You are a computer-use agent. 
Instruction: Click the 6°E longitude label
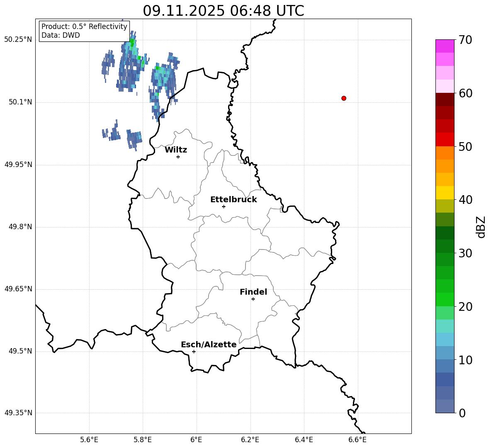pos(196,440)
